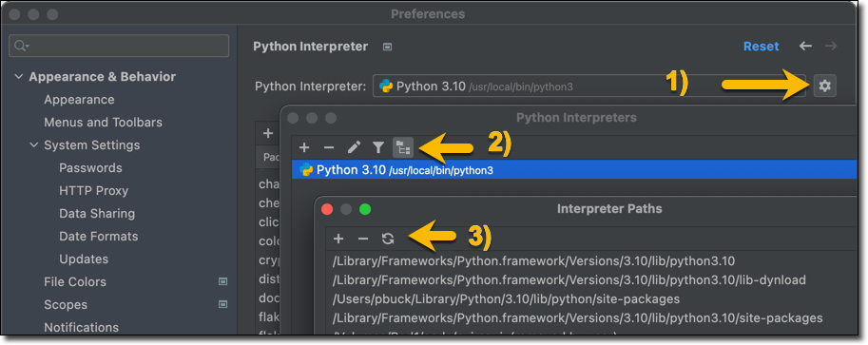The width and height of the screenshot is (868, 345).
Task: Close the Interpreter Paths window
Action: (x=327, y=209)
